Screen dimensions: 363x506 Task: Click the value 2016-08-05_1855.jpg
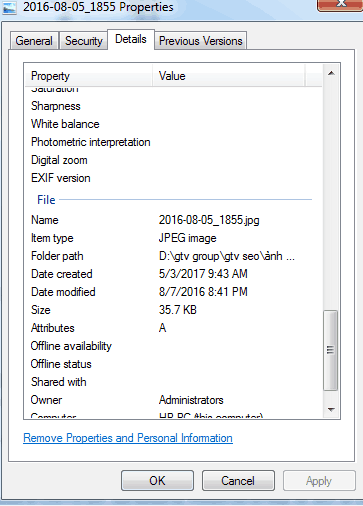click(x=209, y=220)
